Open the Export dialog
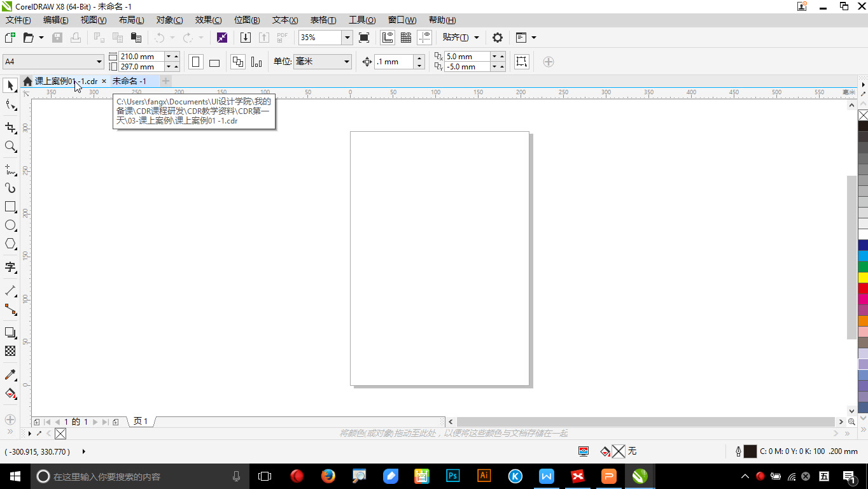The image size is (868, 489). (x=264, y=38)
